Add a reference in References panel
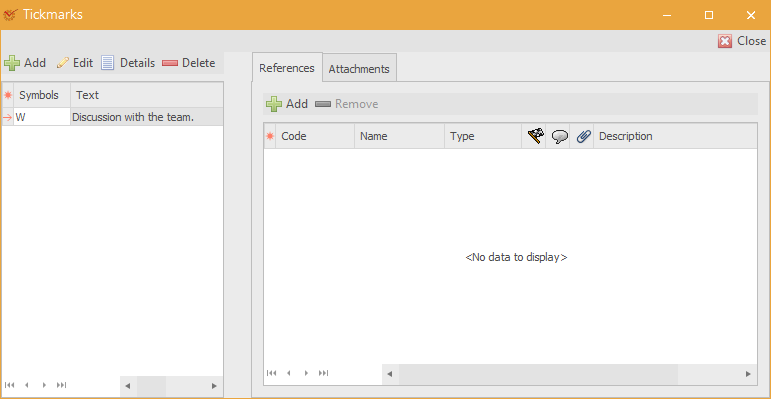The height and width of the screenshot is (399, 771). pyautogui.click(x=287, y=104)
